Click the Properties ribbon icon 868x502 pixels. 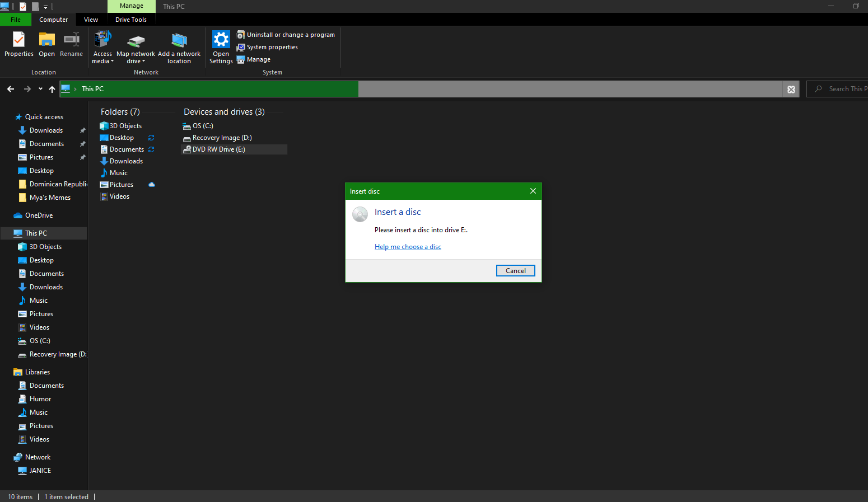(19, 44)
